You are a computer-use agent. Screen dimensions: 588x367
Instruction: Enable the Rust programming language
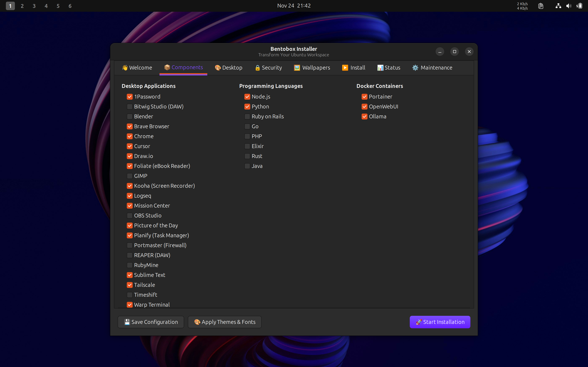click(x=247, y=156)
